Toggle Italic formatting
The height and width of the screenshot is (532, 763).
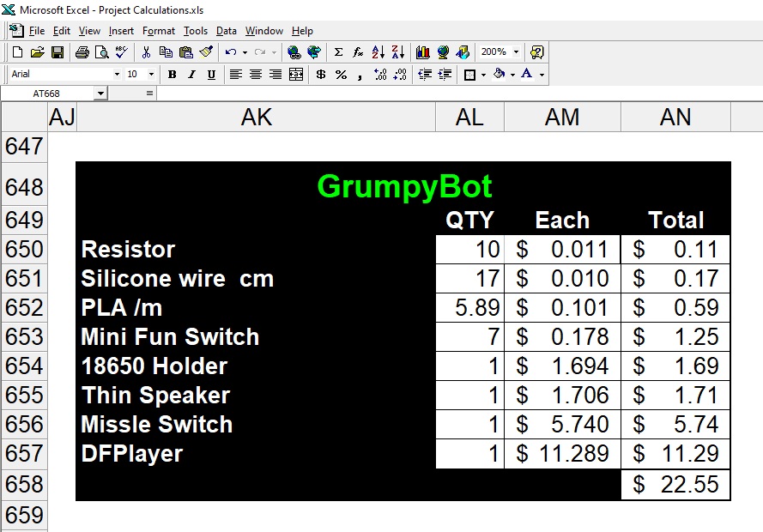(191, 75)
